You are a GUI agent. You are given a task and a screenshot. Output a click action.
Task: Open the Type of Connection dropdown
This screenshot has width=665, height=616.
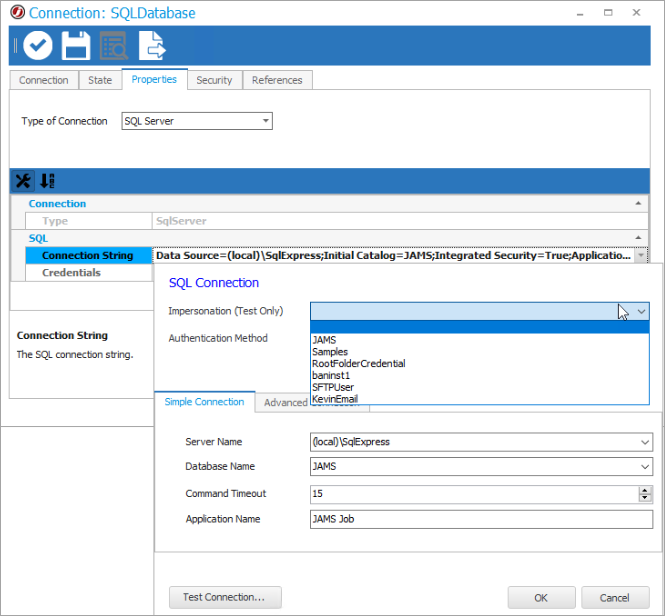tap(265, 121)
